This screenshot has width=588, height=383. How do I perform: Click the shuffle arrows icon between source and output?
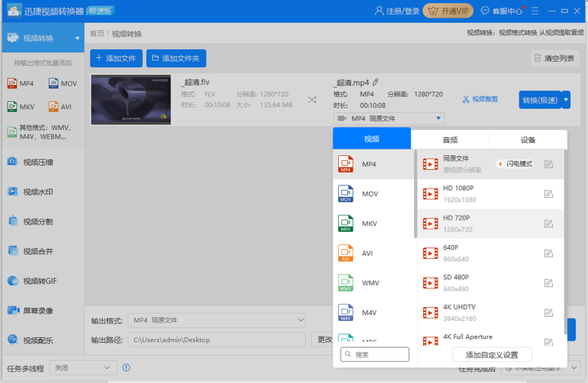(312, 100)
